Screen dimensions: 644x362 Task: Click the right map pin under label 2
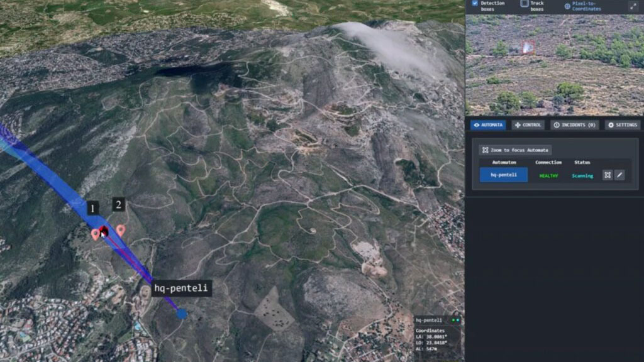pyautogui.click(x=120, y=231)
